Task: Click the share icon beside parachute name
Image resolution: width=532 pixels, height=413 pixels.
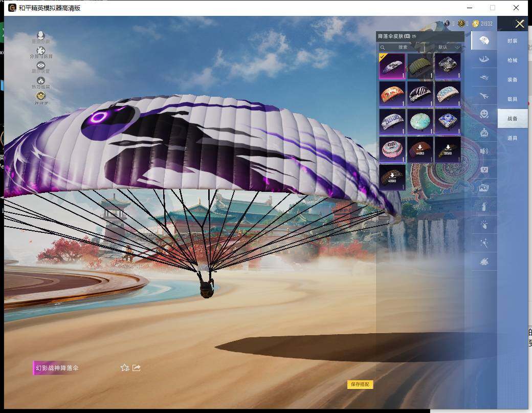Action: (137, 367)
